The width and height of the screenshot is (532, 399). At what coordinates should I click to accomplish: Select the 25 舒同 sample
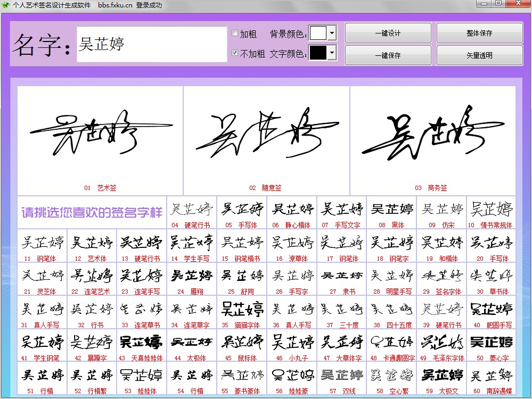pyautogui.click(x=242, y=279)
